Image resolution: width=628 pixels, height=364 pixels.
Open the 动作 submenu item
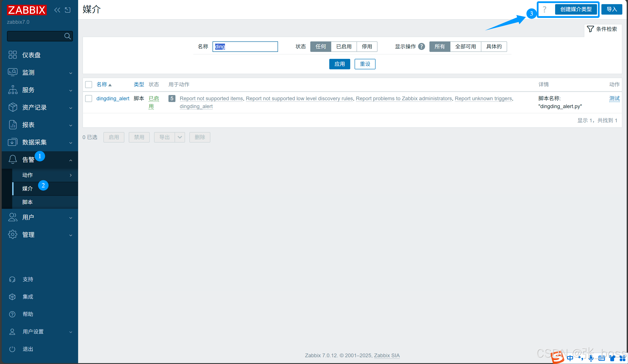click(x=27, y=175)
